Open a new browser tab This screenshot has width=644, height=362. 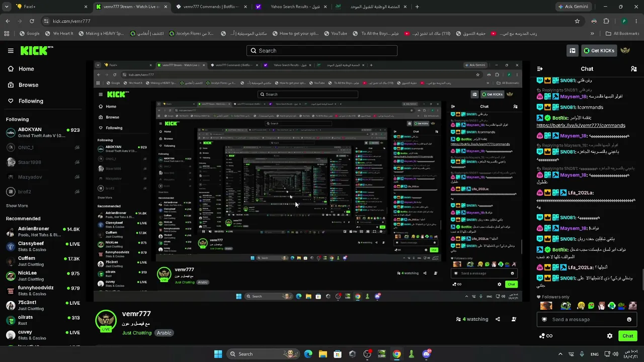point(417,7)
